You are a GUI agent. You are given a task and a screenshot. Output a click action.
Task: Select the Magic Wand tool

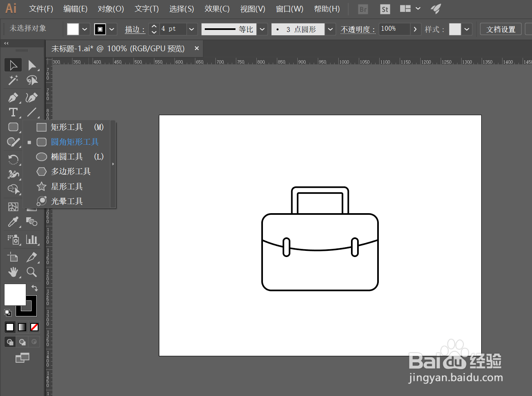pos(13,80)
